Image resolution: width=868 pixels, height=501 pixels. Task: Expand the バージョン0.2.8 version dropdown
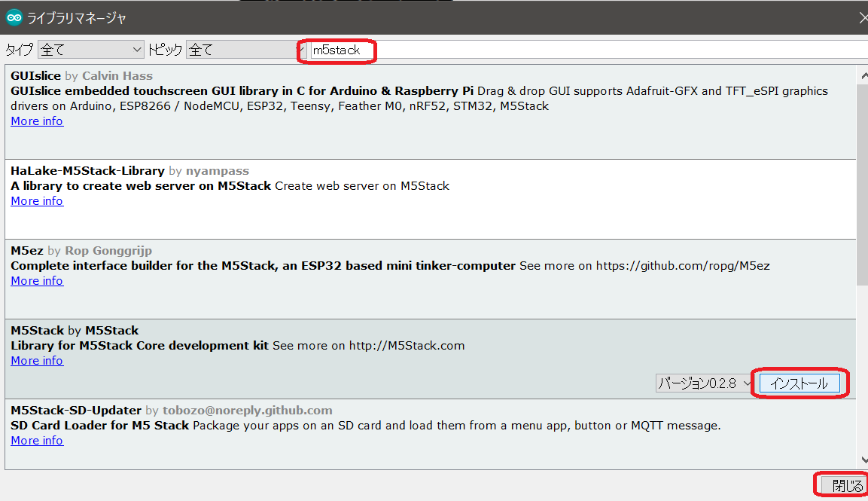(x=704, y=383)
